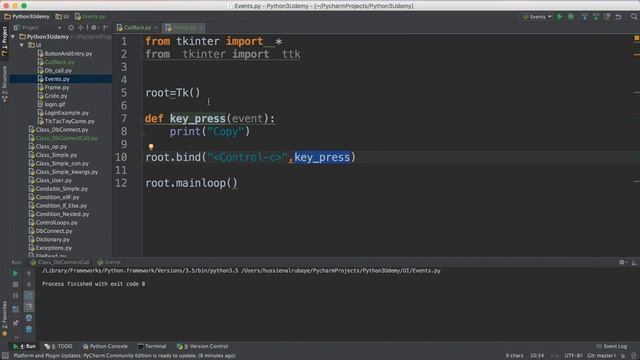Click the VCS commit changes icon
640x360 pixels.
point(596,17)
